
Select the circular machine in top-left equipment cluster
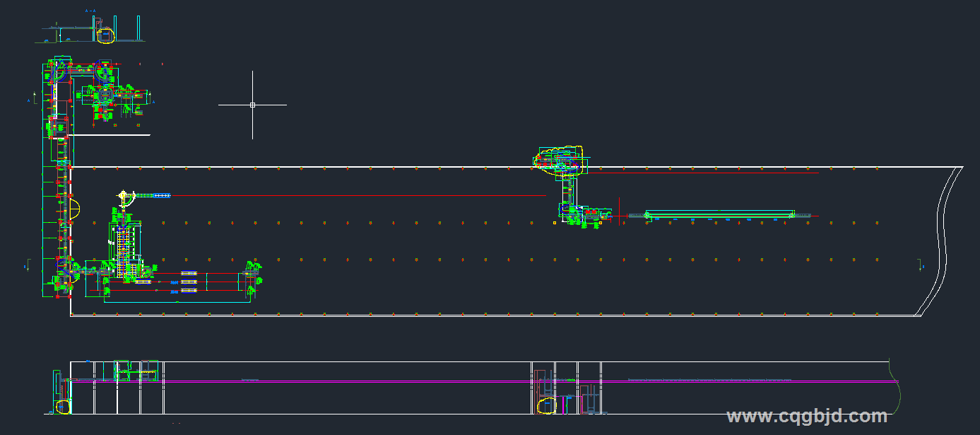(105, 94)
